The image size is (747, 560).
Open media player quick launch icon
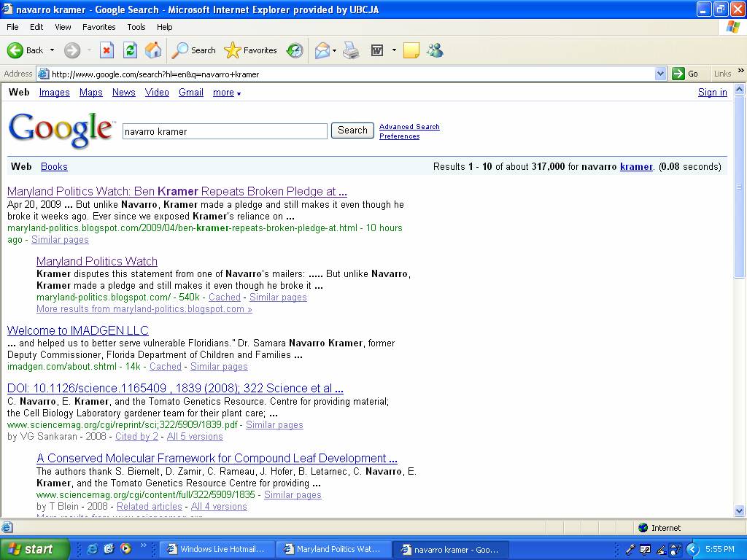point(125,548)
